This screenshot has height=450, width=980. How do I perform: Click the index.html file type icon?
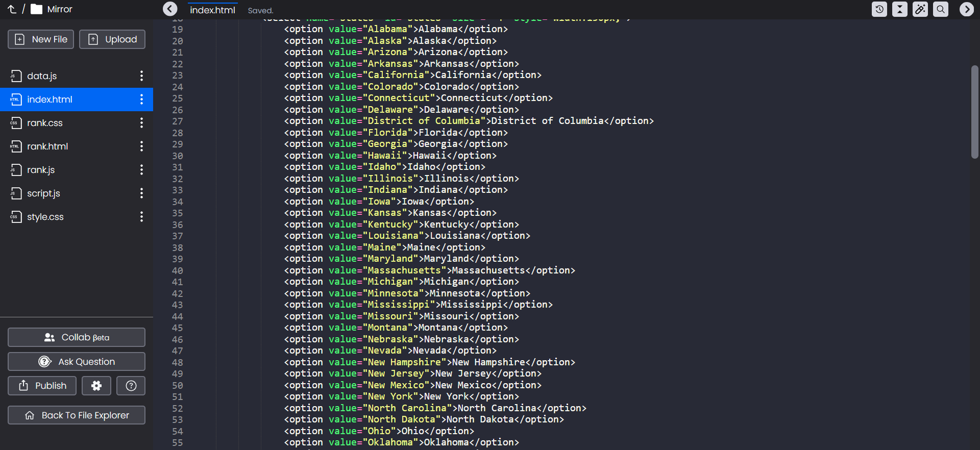[x=16, y=99]
